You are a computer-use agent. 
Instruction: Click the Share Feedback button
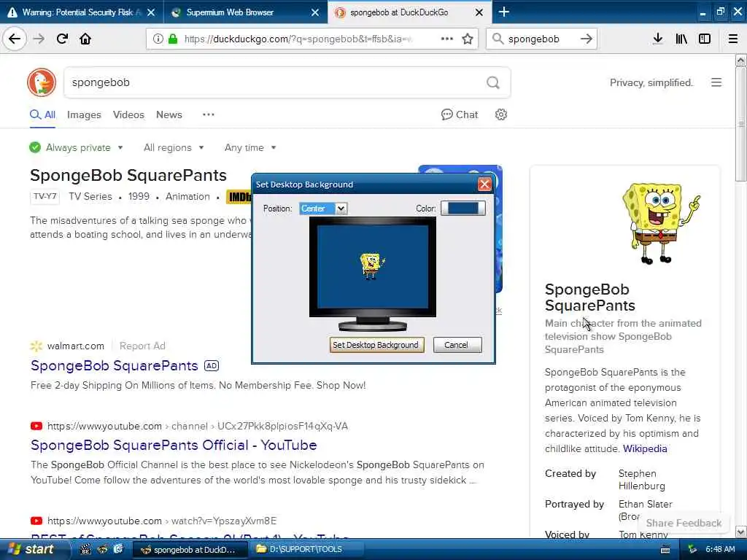click(684, 523)
